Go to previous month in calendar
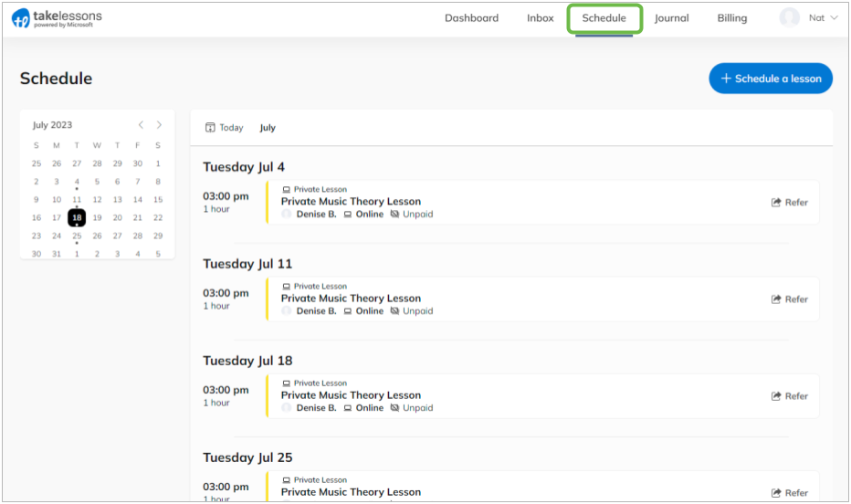Image resolution: width=851 pixels, height=504 pixels. point(142,125)
